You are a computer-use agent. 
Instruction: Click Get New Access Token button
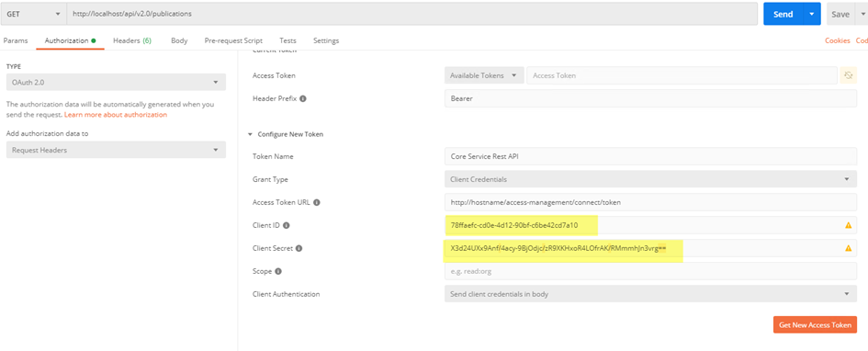coord(815,325)
